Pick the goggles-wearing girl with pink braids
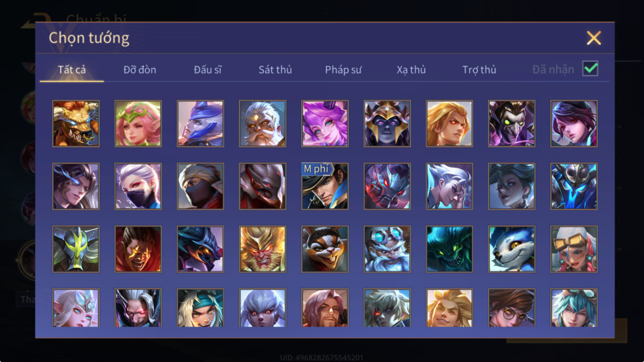 click(574, 249)
